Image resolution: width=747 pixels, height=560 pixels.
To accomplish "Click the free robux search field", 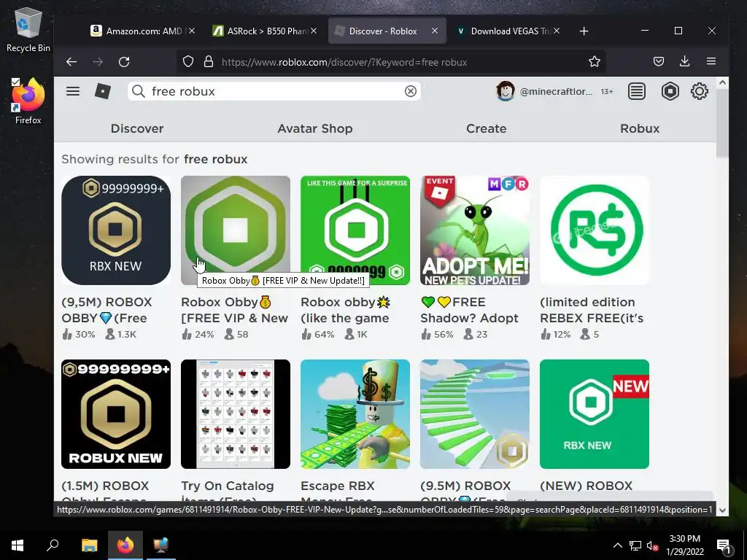I will coord(274,91).
